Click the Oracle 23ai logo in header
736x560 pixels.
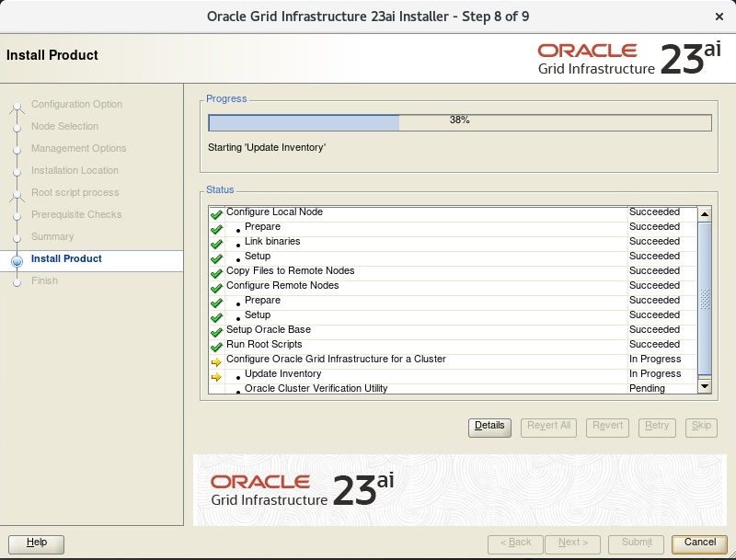629,59
